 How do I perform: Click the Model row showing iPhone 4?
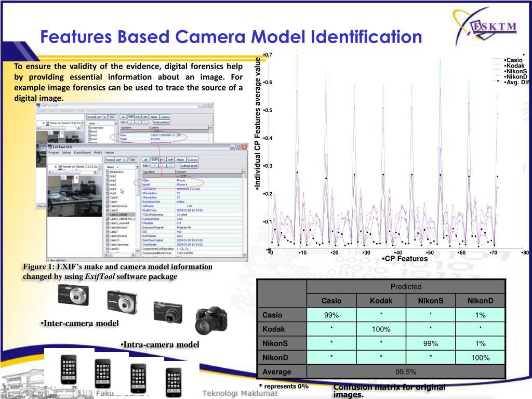[x=192, y=184]
